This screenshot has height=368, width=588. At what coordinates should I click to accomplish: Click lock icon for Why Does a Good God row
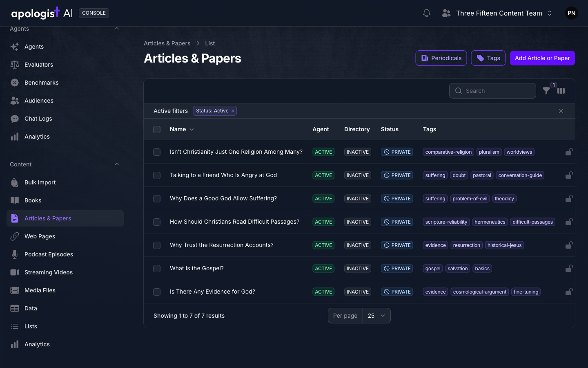pos(569,198)
